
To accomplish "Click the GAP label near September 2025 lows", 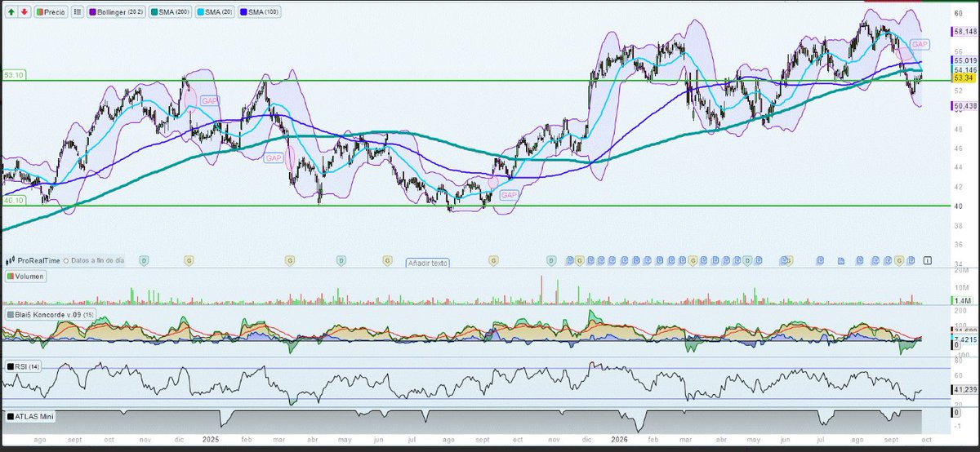I will [510, 195].
